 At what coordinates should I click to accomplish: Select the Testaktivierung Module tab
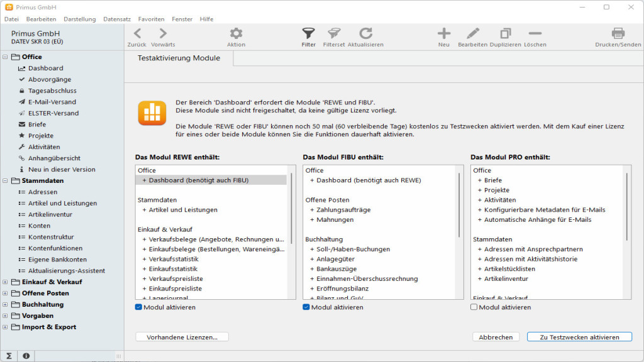point(179,58)
